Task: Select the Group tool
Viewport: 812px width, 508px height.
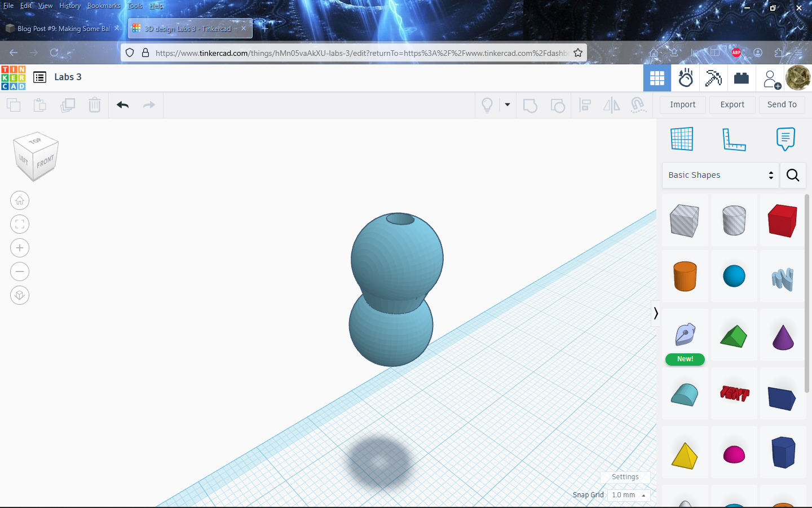Action: pos(530,105)
